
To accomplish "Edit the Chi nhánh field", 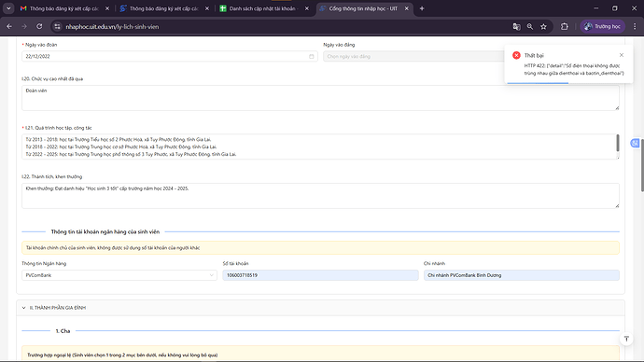I will tap(522, 275).
